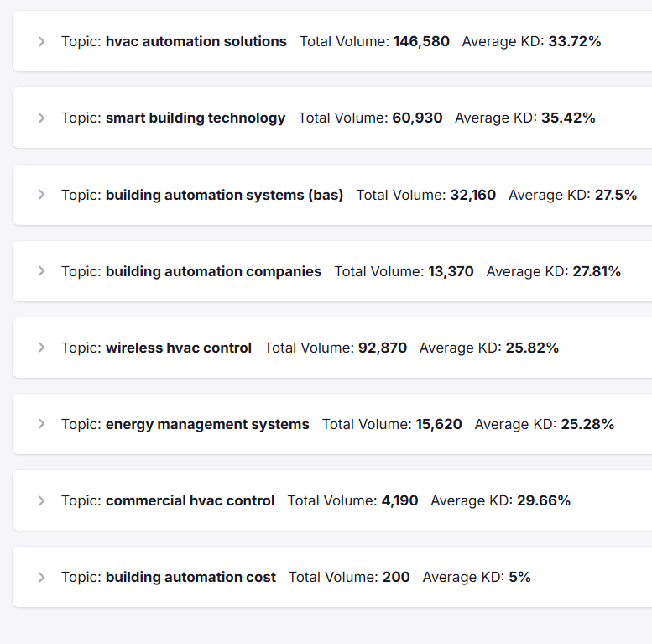This screenshot has height=644, width=652.
Task: Open the wireless hvac control topic name
Action: [178, 348]
